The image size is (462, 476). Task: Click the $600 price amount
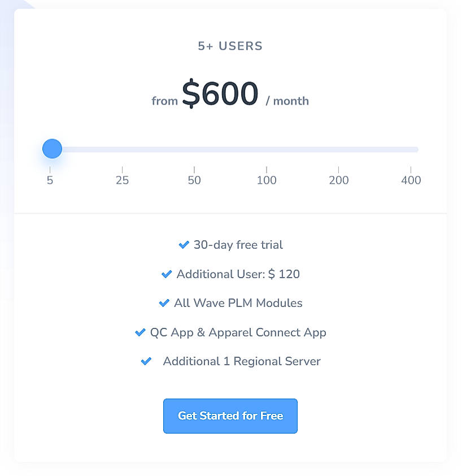click(x=220, y=94)
